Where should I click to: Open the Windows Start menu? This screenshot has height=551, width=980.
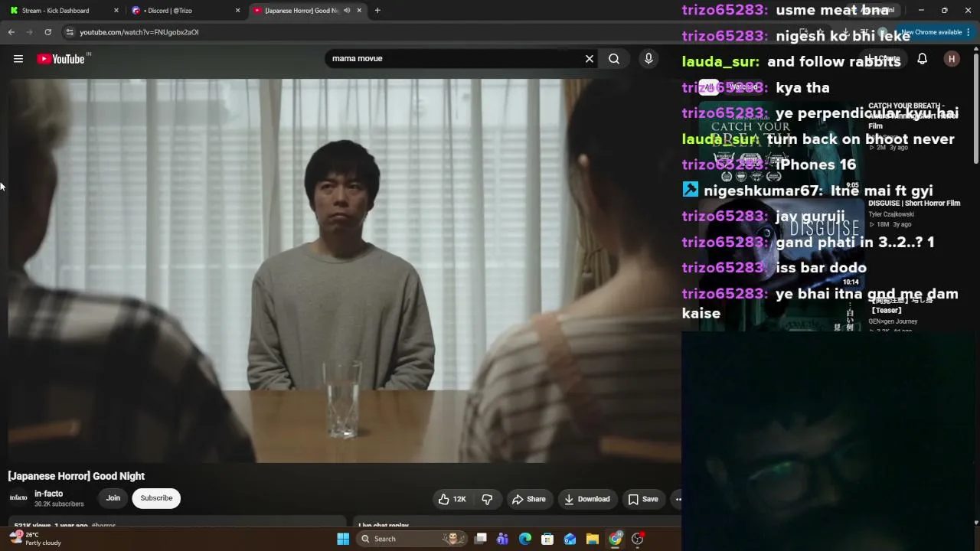343,539
